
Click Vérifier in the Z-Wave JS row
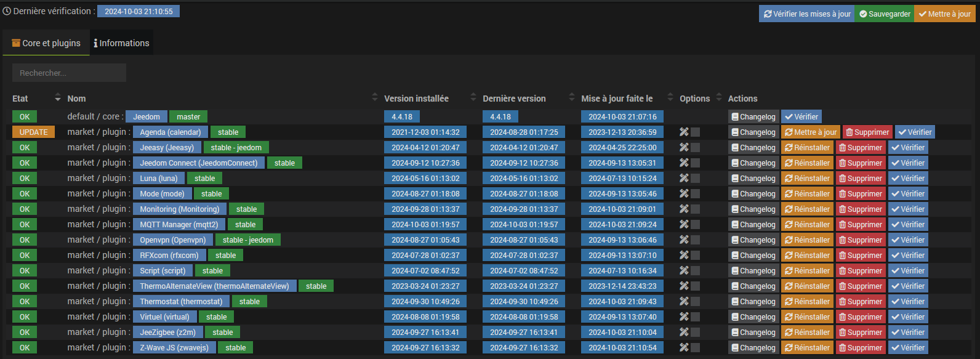(x=908, y=347)
